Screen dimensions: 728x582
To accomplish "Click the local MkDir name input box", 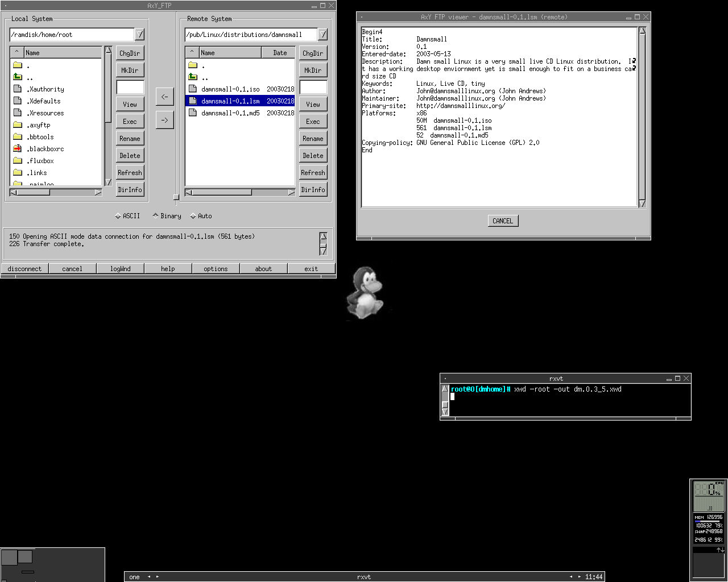I will tap(130, 87).
